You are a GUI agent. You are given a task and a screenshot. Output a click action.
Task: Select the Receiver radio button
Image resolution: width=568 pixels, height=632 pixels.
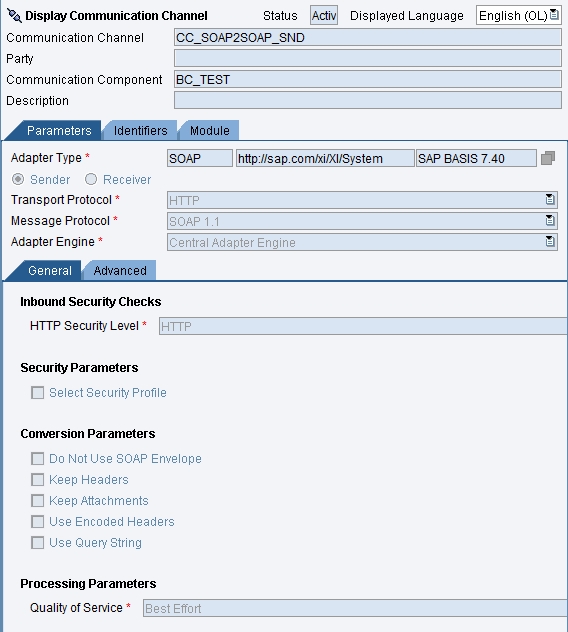click(91, 179)
